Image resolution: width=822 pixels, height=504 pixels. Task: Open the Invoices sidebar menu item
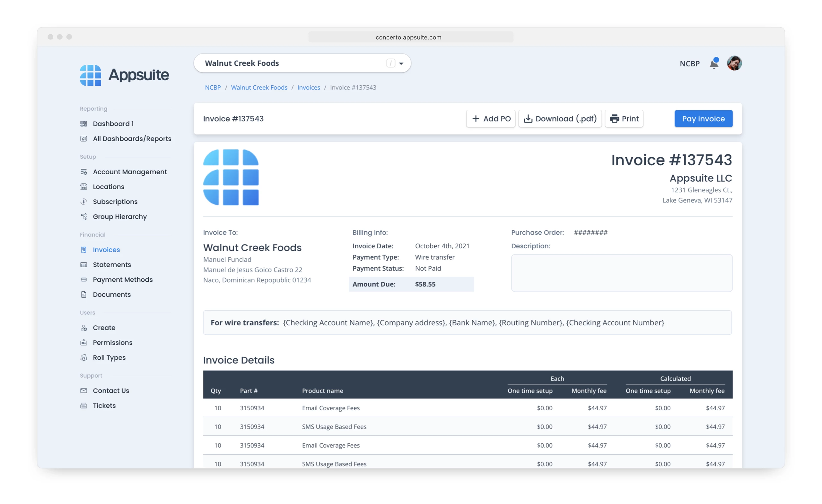click(106, 250)
